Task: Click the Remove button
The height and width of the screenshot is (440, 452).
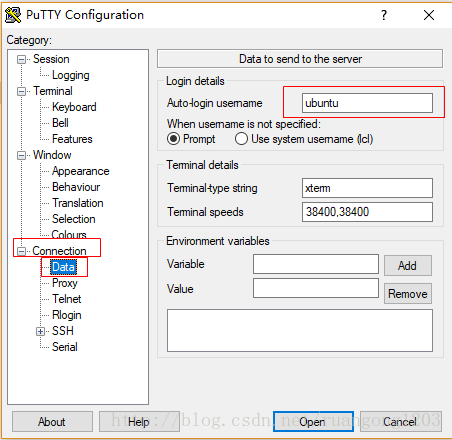Action: click(x=408, y=294)
